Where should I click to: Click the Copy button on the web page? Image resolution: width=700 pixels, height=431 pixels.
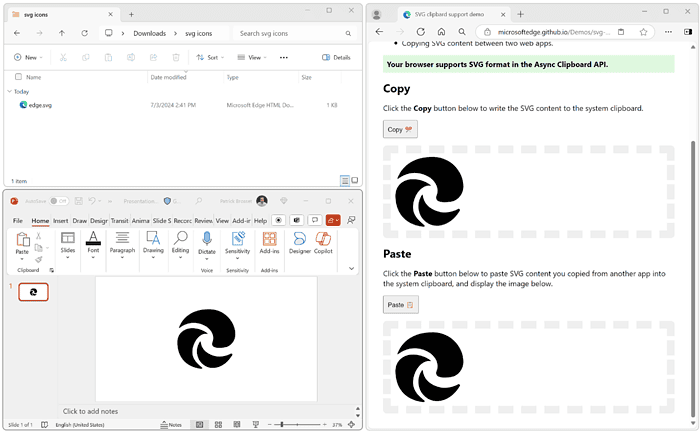(400, 129)
